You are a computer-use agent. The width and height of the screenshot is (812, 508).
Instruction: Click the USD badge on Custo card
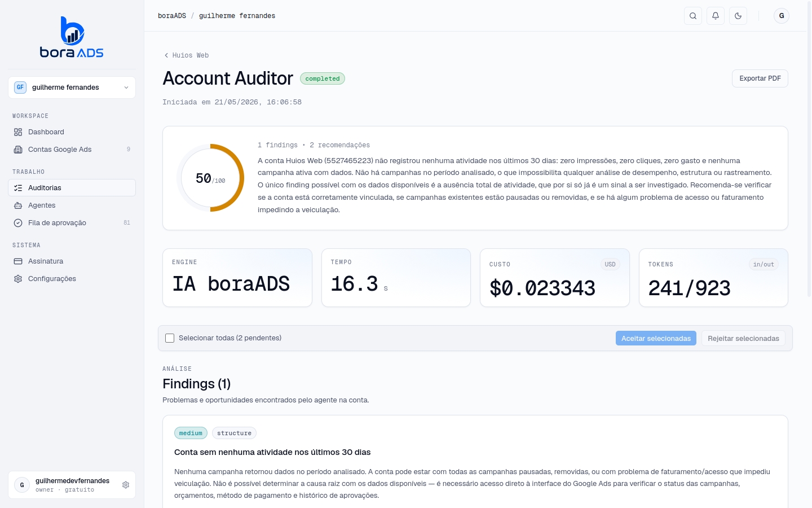[610, 264]
